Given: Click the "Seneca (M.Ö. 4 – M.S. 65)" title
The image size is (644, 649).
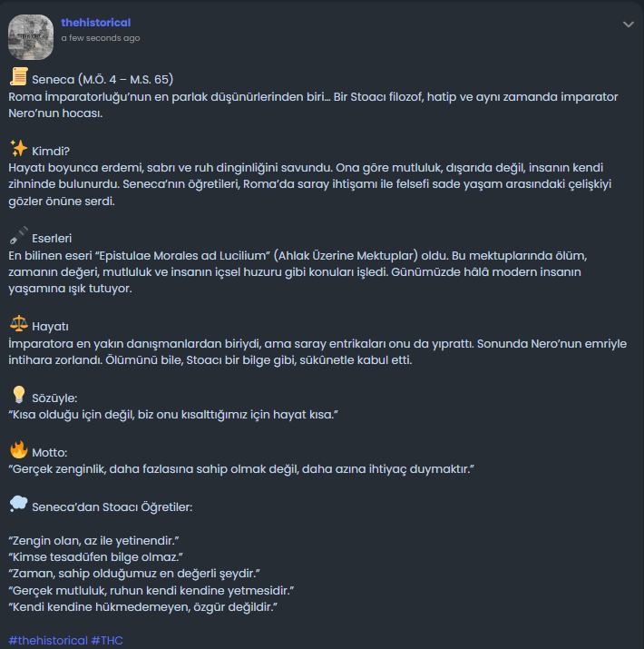Looking at the screenshot, I should (102, 79).
